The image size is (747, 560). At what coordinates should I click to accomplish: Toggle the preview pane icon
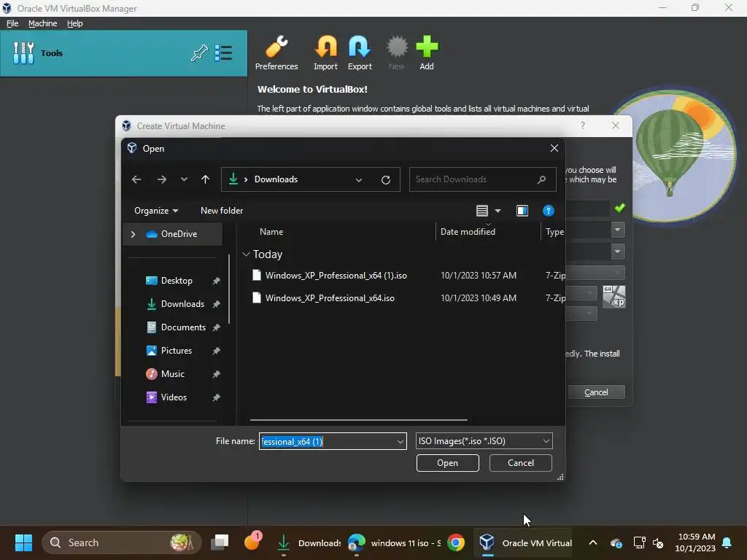(522, 211)
